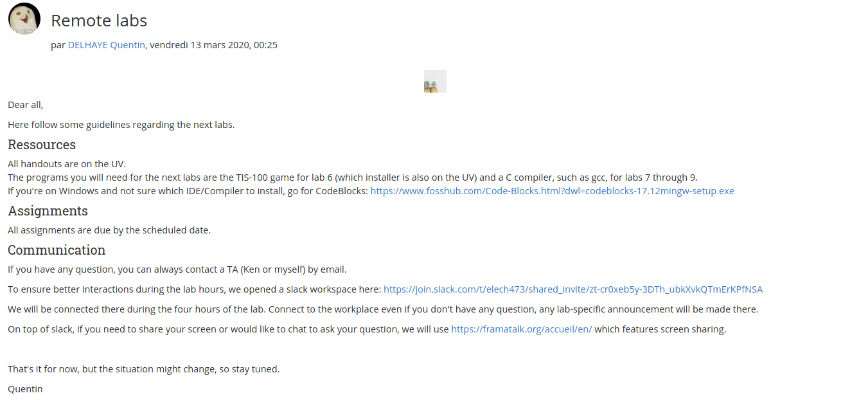Click "All assignments are due by the scheduled date"
Screen dimensions: 868x400
(x=109, y=230)
